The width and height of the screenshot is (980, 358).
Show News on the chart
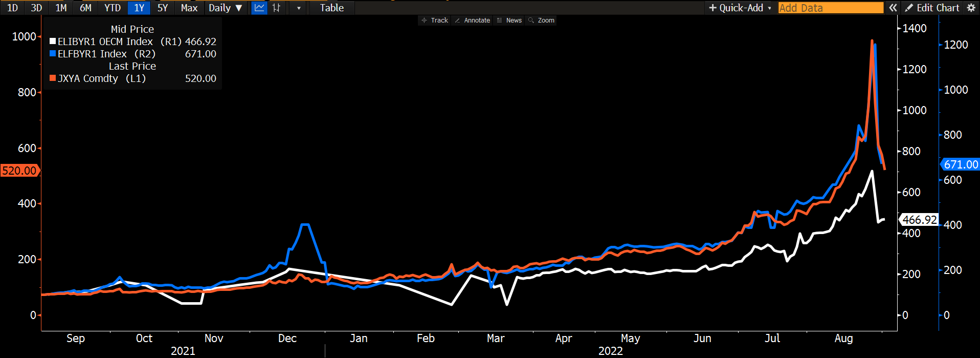[x=509, y=20]
